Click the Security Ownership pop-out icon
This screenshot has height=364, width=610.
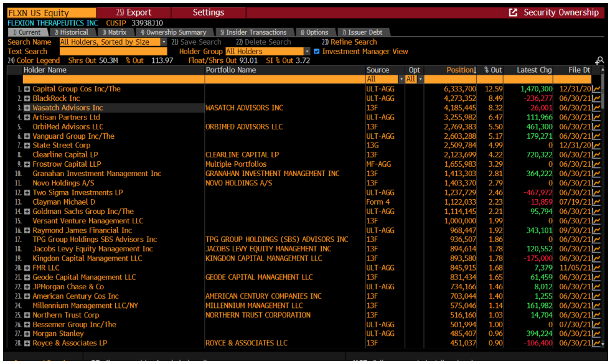(x=513, y=12)
